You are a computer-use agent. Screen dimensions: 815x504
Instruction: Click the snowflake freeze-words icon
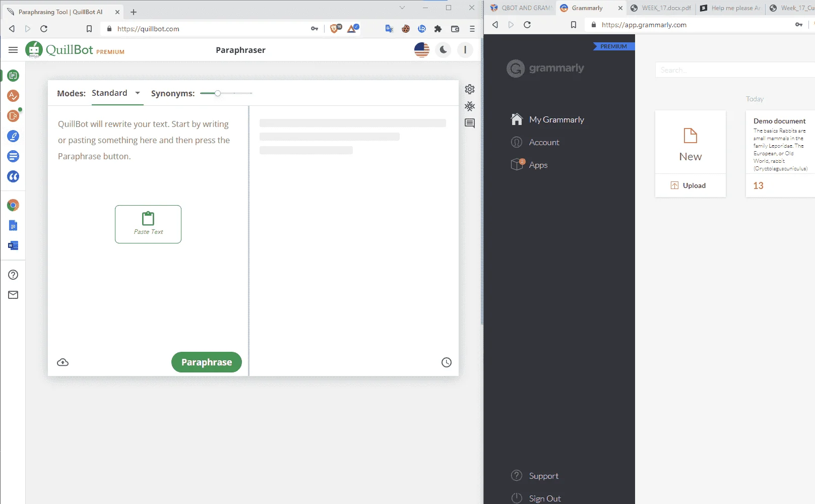(470, 106)
